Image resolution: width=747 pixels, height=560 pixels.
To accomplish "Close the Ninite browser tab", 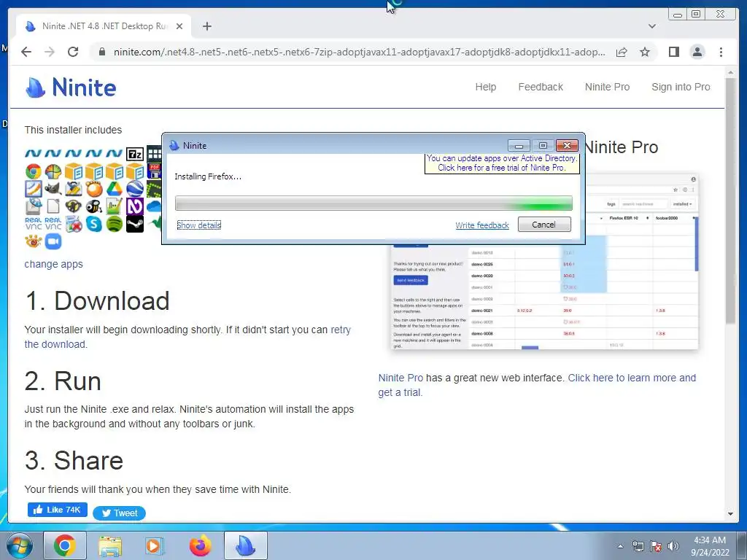I will point(179,26).
